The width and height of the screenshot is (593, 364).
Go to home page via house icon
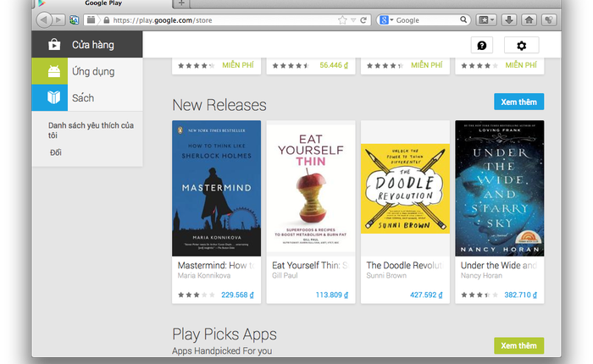point(529,20)
